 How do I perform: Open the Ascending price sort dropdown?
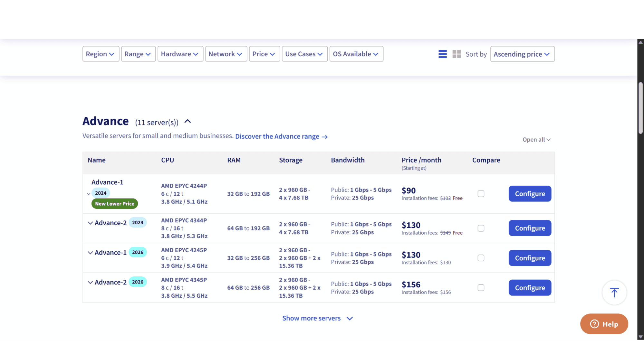[522, 54]
